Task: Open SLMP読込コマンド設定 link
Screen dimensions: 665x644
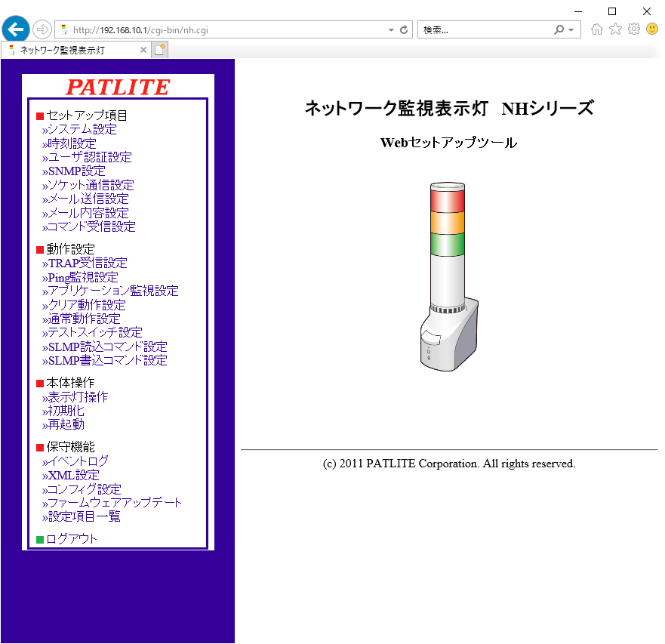Action: click(105, 347)
